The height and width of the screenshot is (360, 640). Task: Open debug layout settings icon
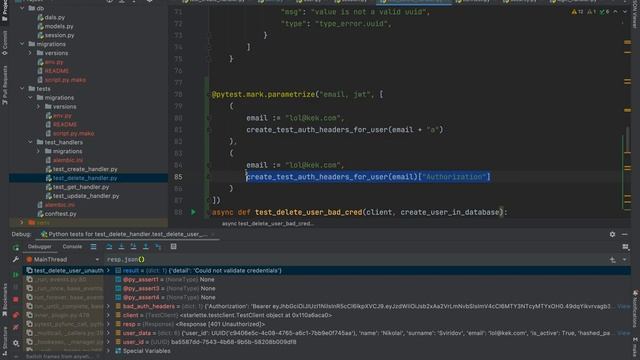coord(625,247)
